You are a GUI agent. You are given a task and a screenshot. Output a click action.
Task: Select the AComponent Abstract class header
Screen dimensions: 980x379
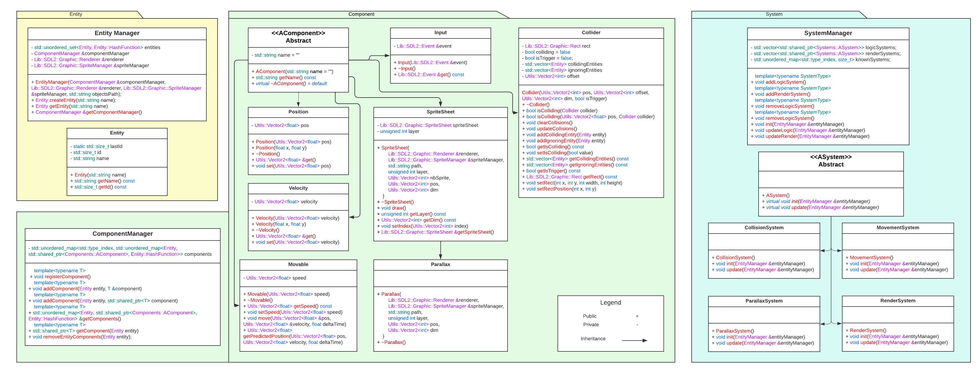click(298, 37)
